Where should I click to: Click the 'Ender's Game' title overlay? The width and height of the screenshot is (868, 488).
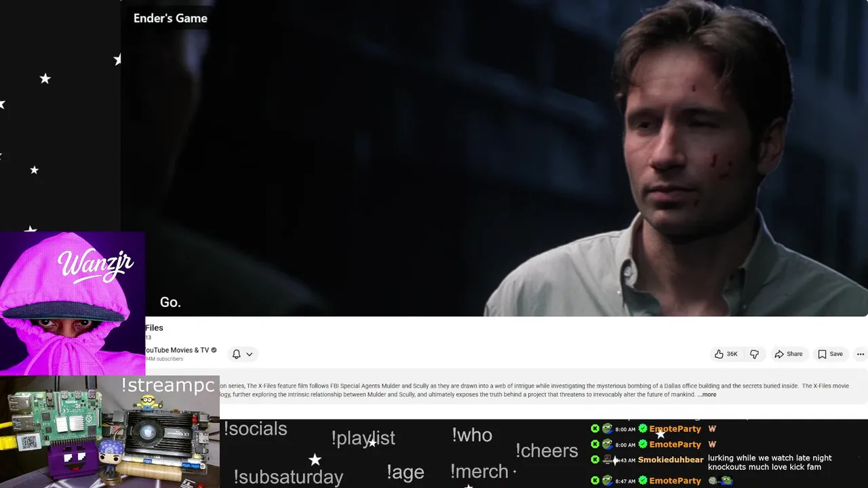click(x=170, y=18)
